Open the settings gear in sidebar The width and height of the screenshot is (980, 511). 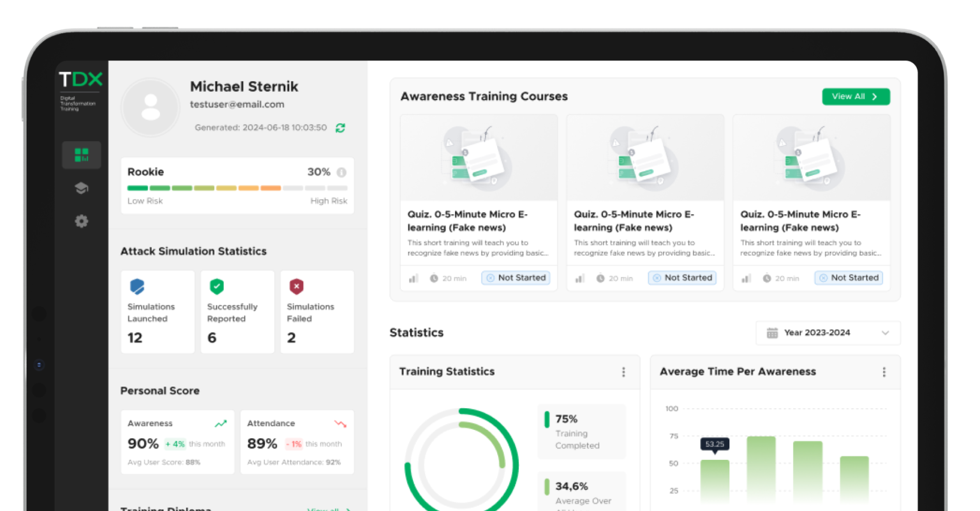[81, 221]
